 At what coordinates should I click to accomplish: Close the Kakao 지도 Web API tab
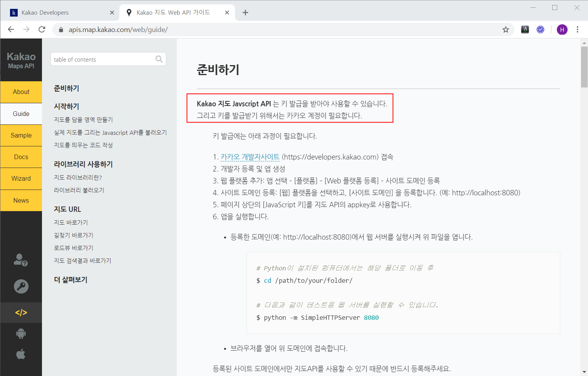pos(227,13)
